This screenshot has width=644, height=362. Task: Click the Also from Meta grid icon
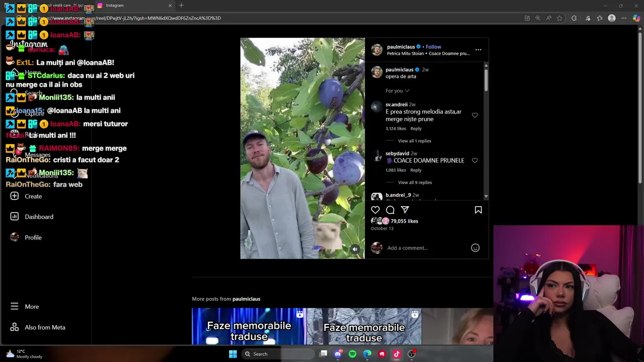[15, 327]
